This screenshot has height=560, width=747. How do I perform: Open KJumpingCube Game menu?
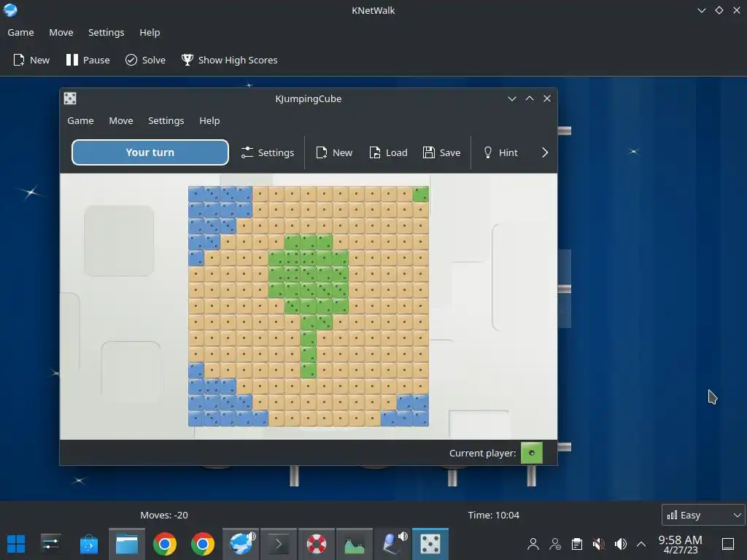[80, 120]
